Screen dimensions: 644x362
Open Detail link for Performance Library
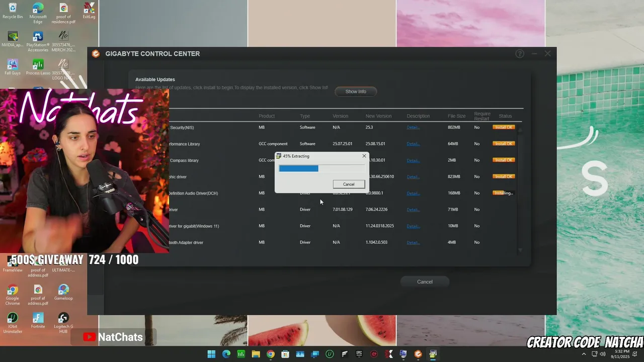coord(413,144)
